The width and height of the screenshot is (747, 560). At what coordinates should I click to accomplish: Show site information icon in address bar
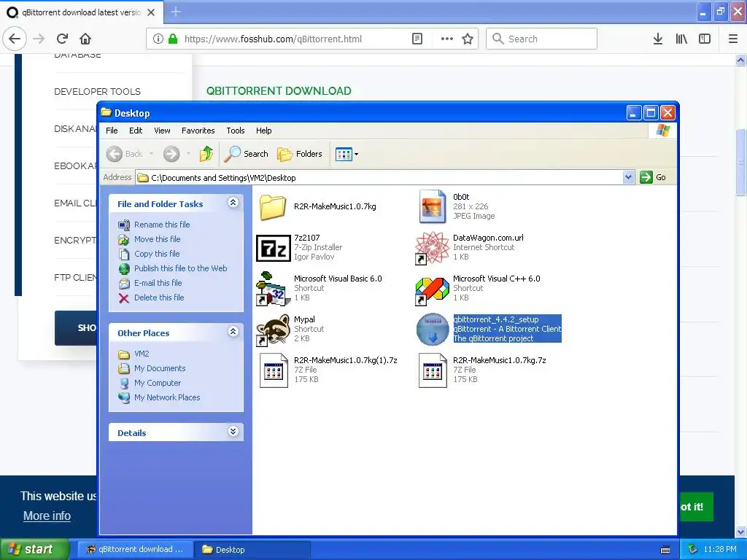pyautogui.click(x=158, y=39)
